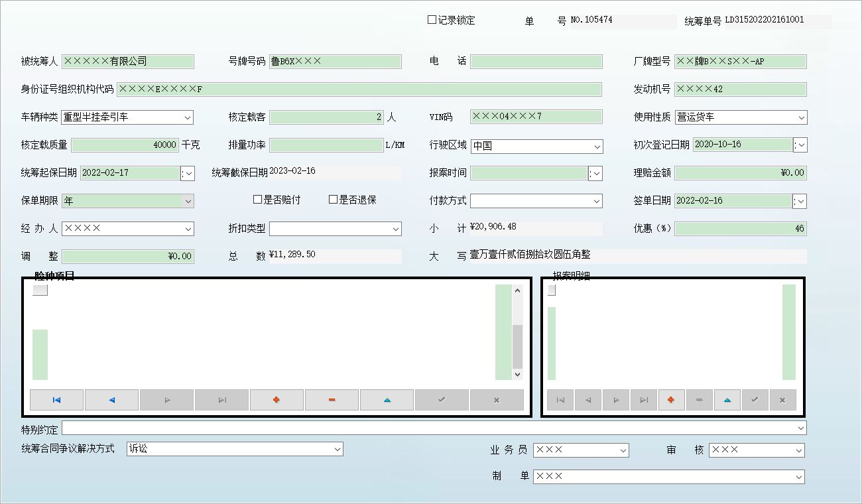Jump to last record in 险种项目 navigator

(x=221, y=400)
